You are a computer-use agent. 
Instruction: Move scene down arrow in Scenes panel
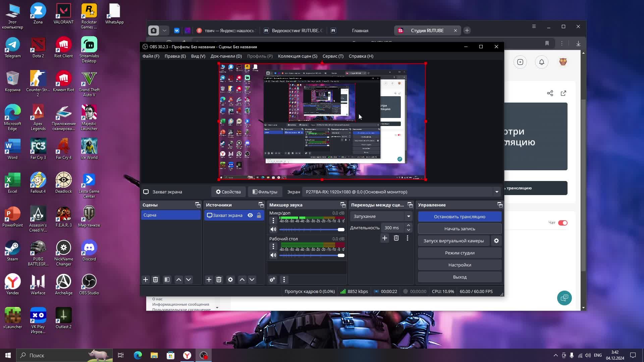tap(189, 280)
